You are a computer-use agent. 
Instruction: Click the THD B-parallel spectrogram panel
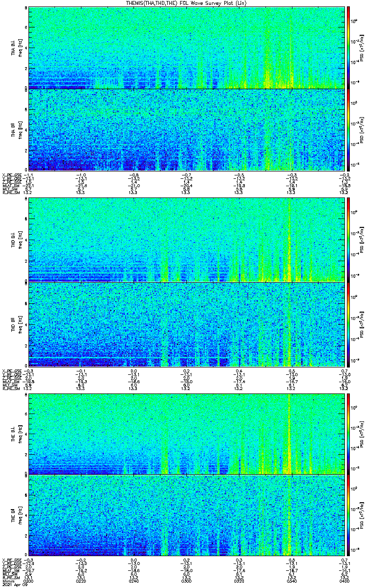click(187, 324)
